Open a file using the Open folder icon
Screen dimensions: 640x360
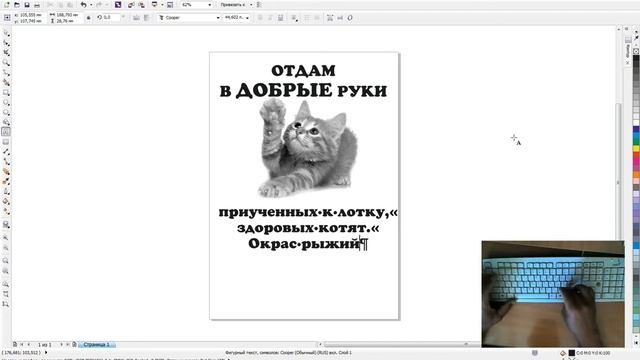[x=17, y=5]
